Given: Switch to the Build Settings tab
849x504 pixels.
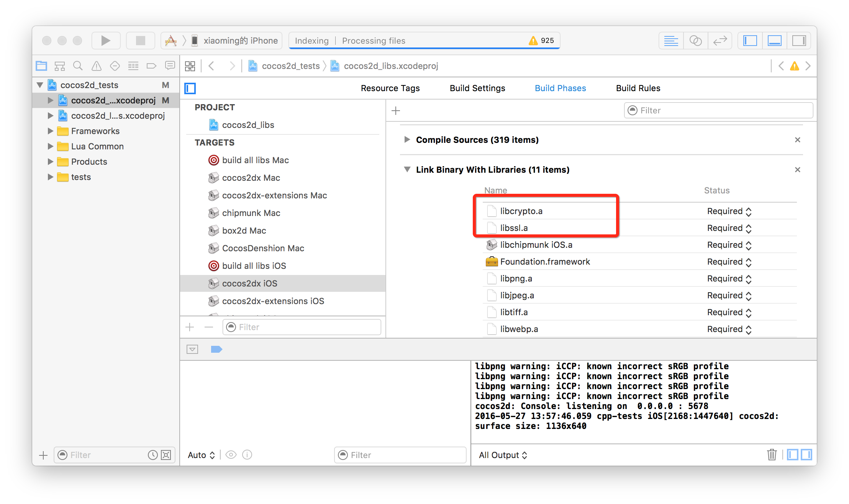Looking at the screenshot, I should 477,88.
